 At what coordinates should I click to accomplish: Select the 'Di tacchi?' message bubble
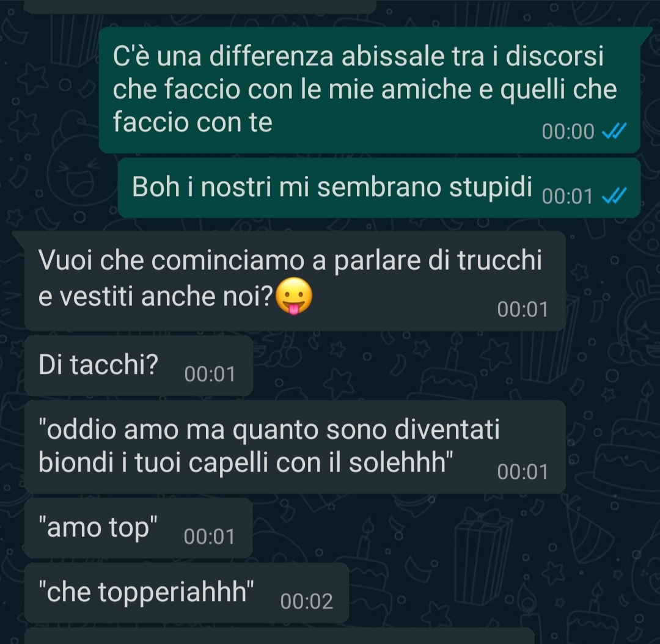(x=139, y=365)
